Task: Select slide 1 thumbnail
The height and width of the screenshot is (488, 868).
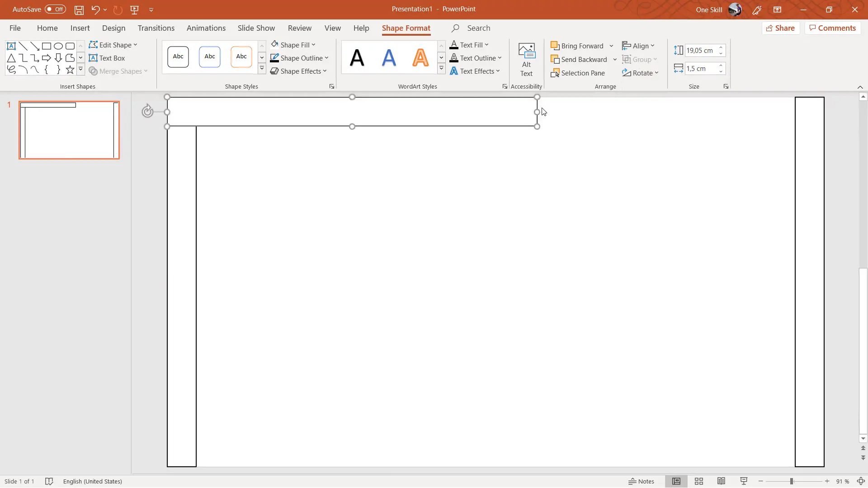Action: (x=69, y=130)
